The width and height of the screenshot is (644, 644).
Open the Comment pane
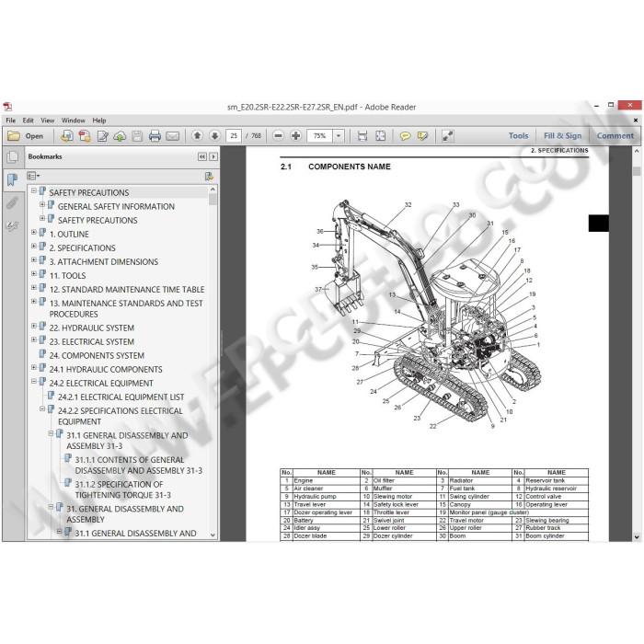[615, 135]
